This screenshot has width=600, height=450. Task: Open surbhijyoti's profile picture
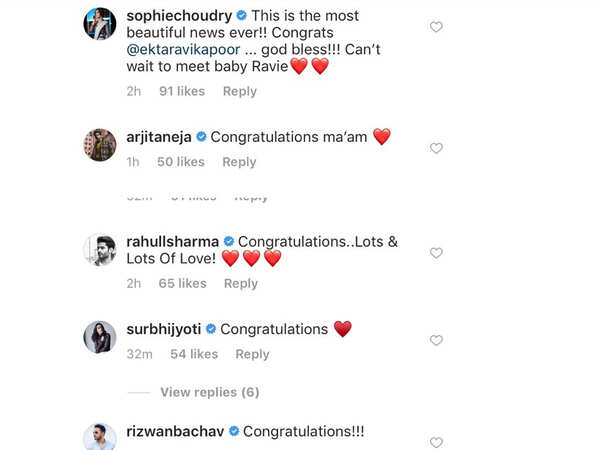click(100, 338)
